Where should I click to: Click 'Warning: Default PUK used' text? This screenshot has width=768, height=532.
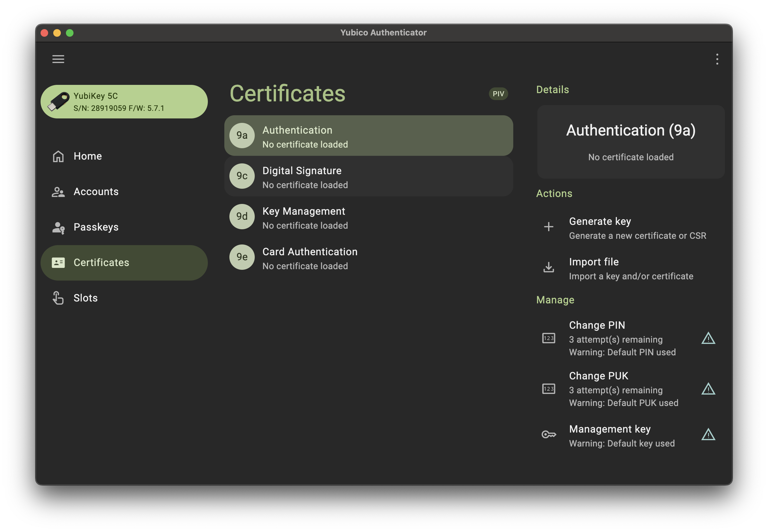pyautogui.click(x=623, y=403)
